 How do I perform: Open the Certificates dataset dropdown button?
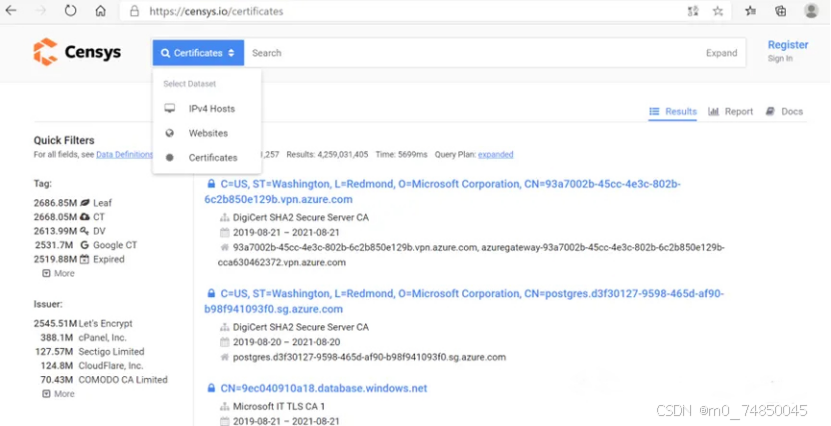[x=198, y=53]
